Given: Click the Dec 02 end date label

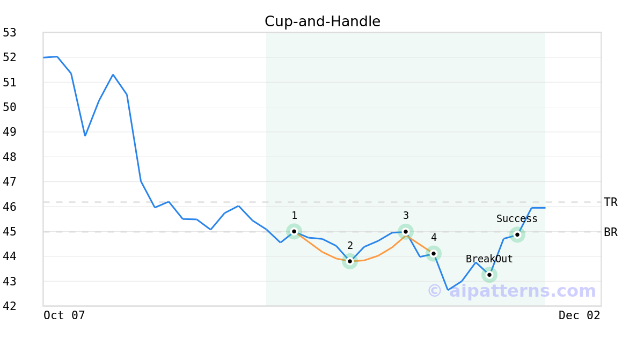Looking at the screenshot, I should [579, 315].
